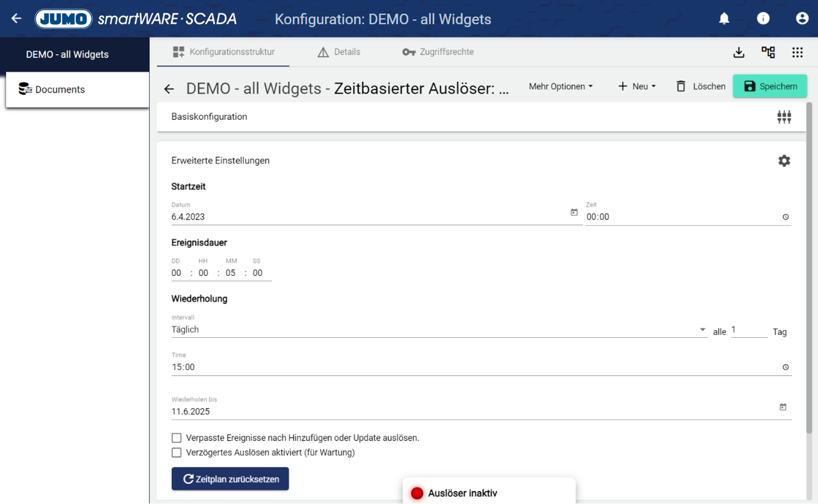The height and width of the screenshot is (504, 818).
Task: Click the download icon in tab bar
Action: coord(739,52)
